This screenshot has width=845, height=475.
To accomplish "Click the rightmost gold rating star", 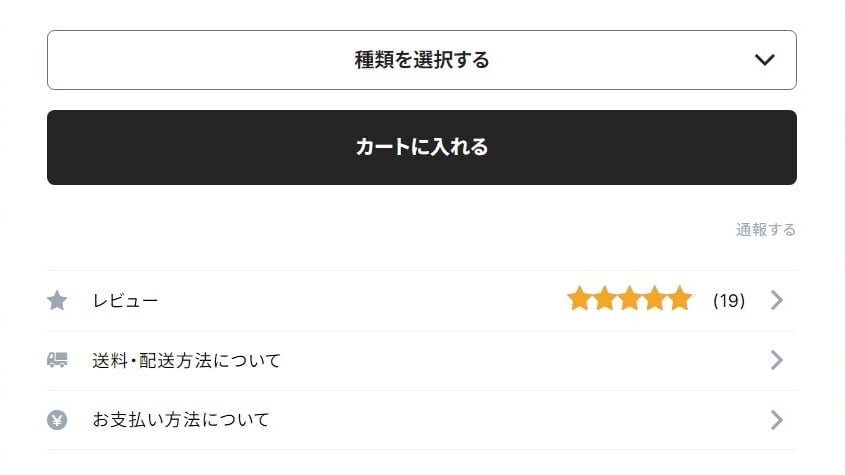I will 679,299.
